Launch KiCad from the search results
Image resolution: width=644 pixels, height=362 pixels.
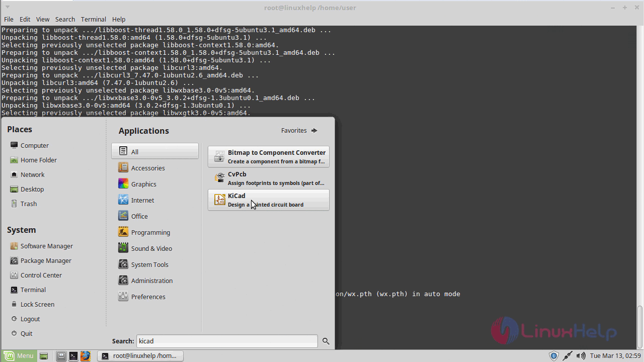click(269, 200)
